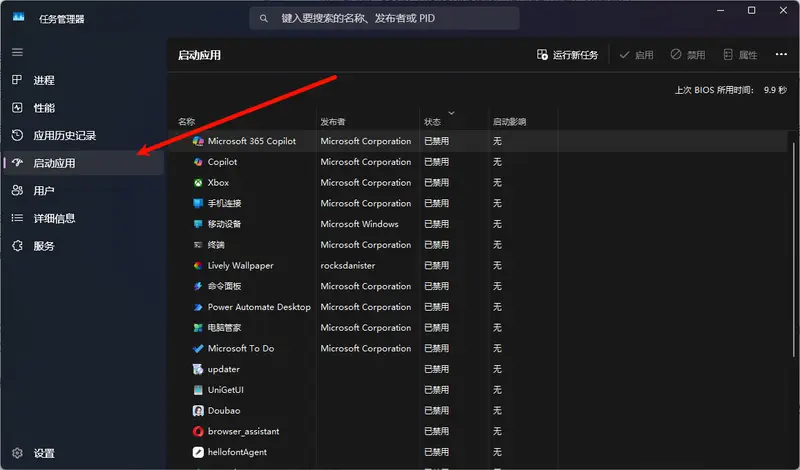Image resolution: width=800 pixels, height=470 pixels.
Task: Click the 上次 BIOS 所用时间 value
Action: click(775, 90)
